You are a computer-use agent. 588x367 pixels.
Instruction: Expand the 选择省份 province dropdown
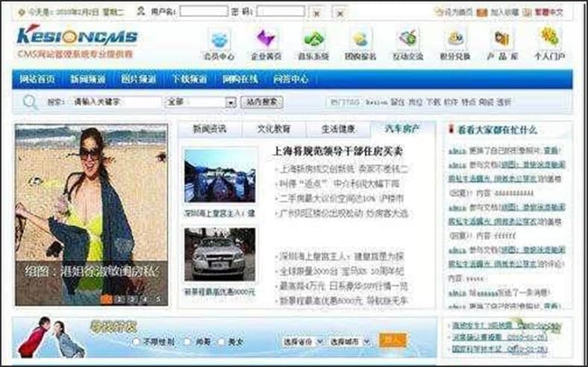tap(303, 342)
